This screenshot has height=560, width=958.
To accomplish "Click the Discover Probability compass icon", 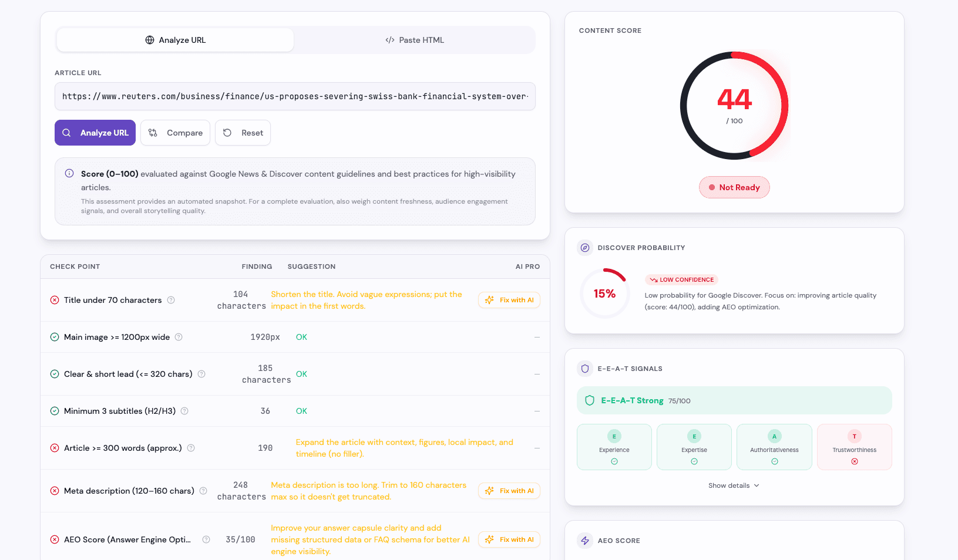I will [585, 248].
